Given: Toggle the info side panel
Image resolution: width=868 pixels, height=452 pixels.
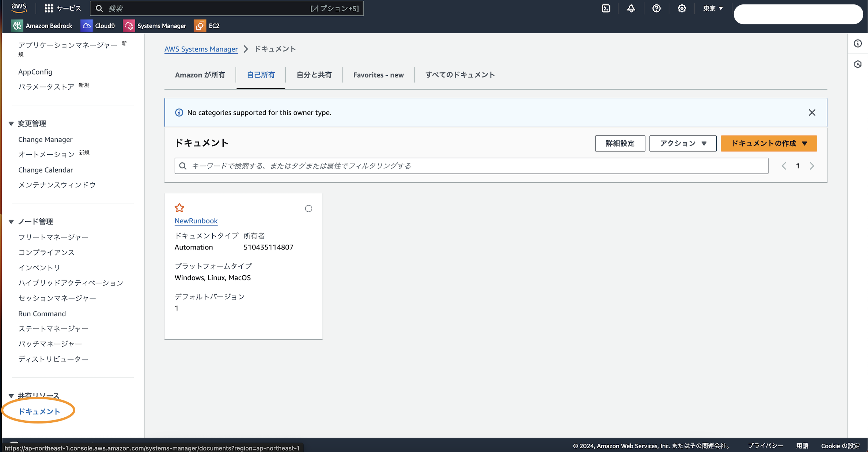Looking at the screenshot, I should pos(858,43).
